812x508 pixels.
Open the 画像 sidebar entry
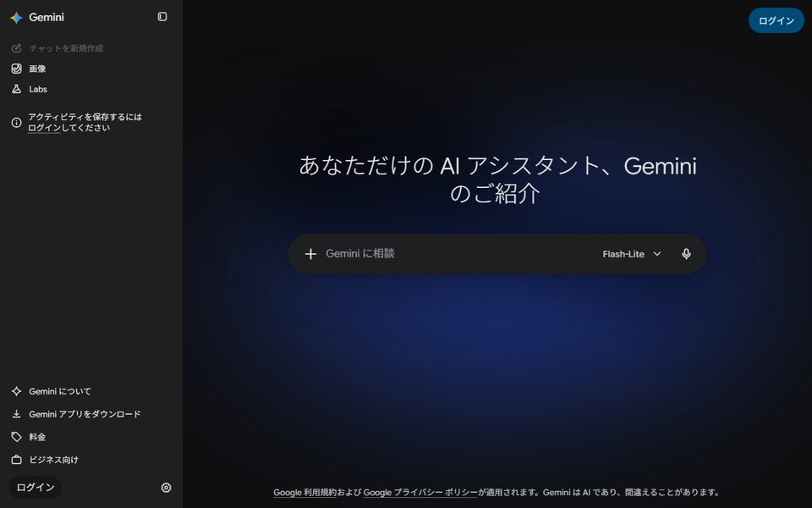37,69
